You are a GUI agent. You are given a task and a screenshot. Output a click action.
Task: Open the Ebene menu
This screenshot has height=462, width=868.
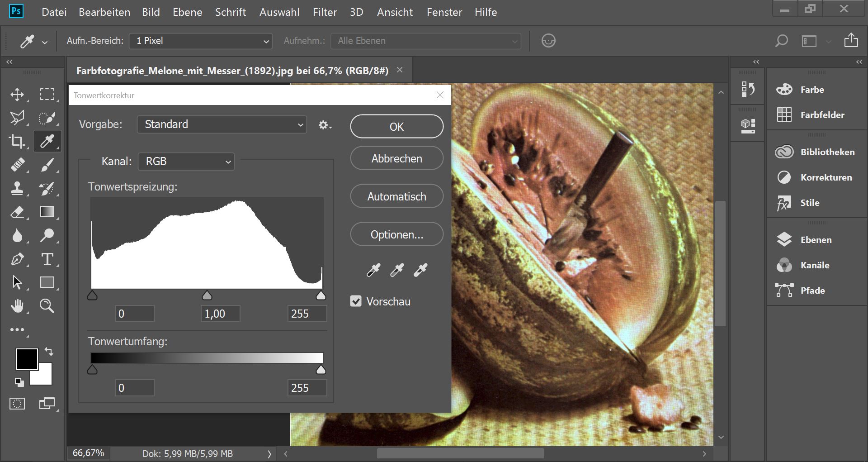187,12
